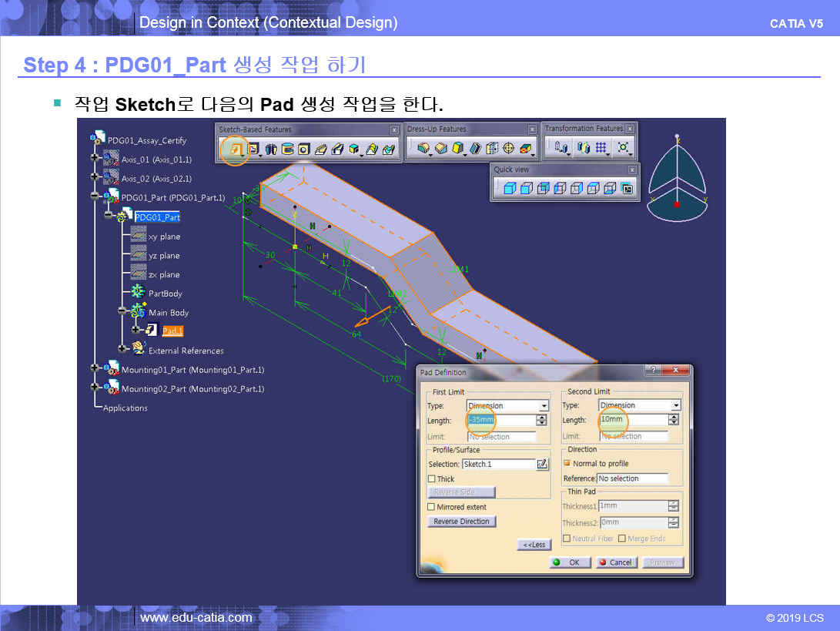Enable the Mirrored extent checkbox

(x=431, y=507)
